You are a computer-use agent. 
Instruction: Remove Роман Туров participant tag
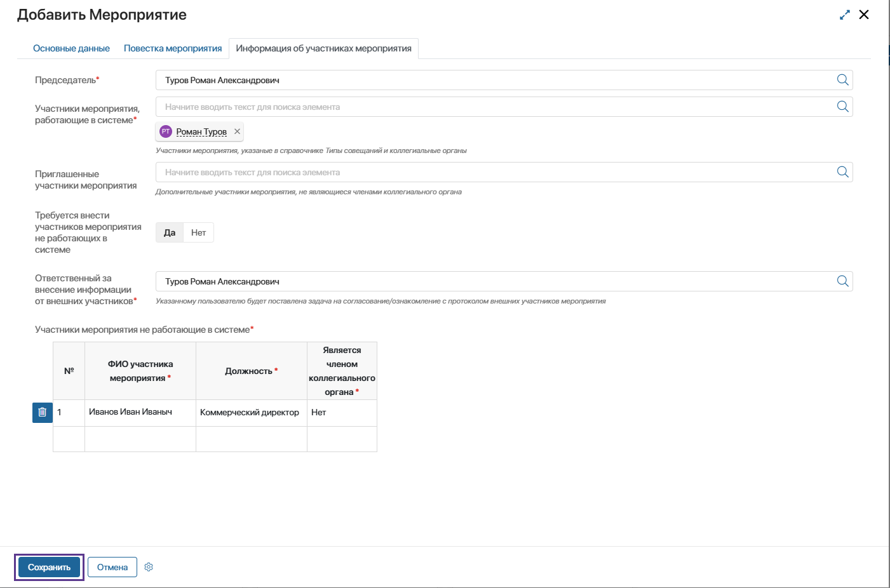(x=237, y=131)
